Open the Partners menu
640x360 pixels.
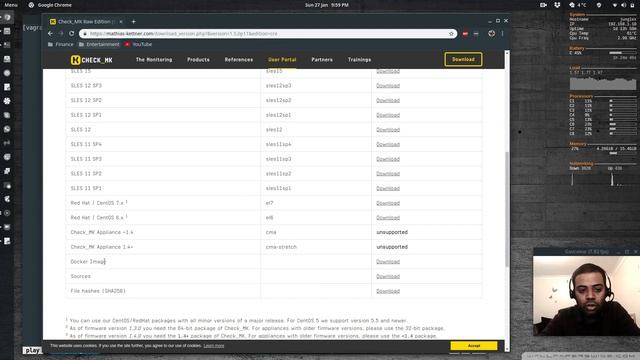pos(322,60)
